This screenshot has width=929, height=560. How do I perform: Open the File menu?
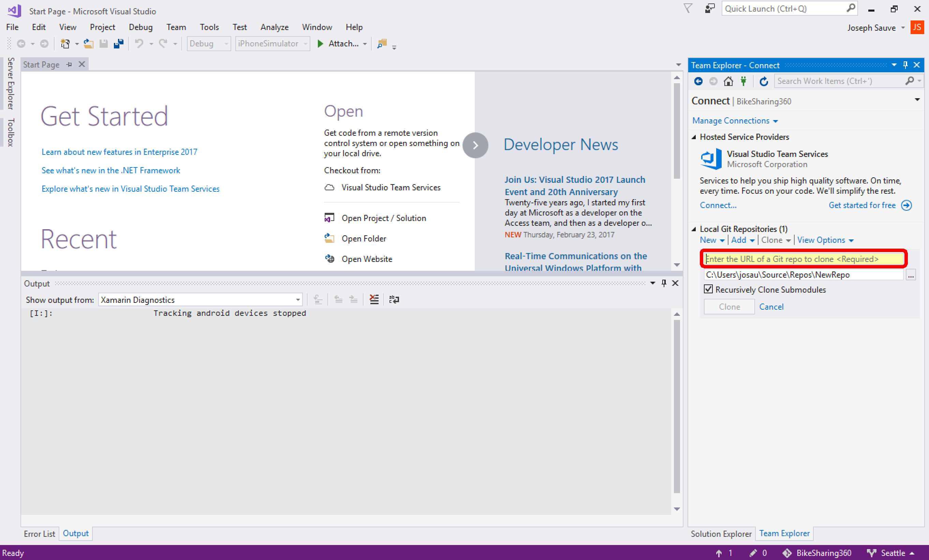[12, 27]
